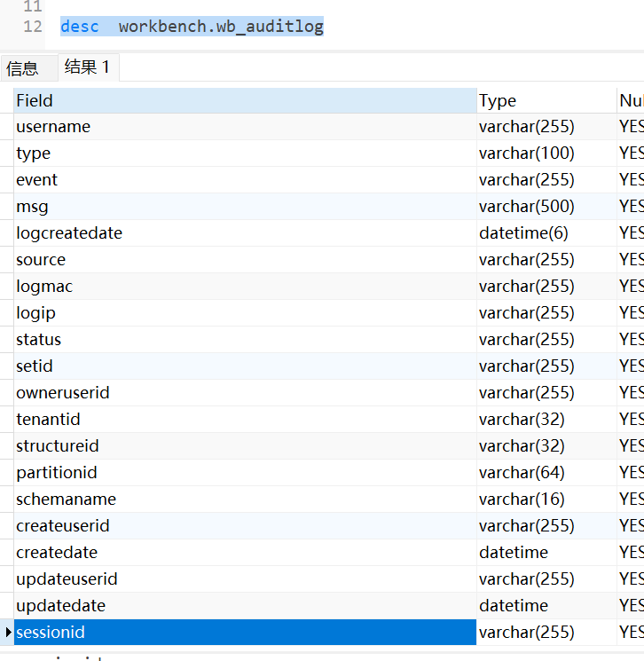The height and width of the screenshot is (661, 644).
Task: Select the logmac field cell
Action: (x=246, y=287)
